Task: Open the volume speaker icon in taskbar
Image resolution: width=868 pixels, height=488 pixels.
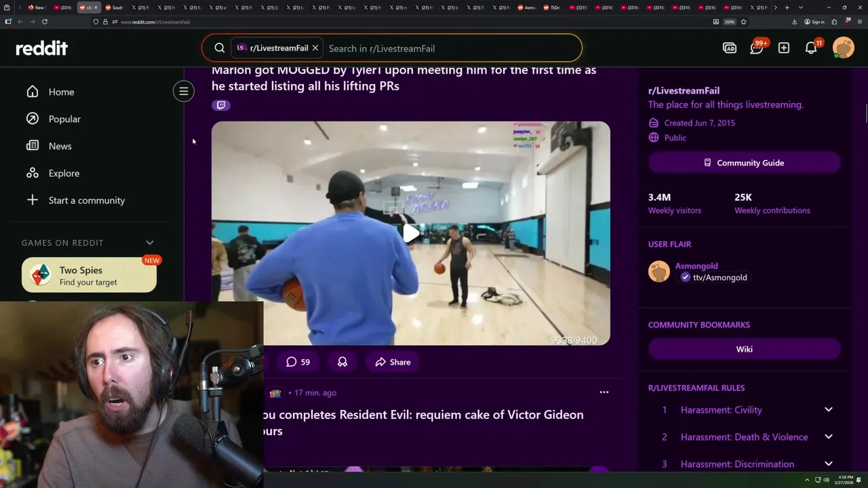Action: 827,480
